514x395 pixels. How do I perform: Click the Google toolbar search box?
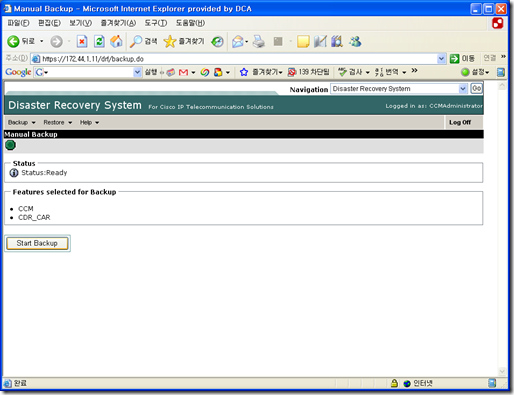point(87,72)
